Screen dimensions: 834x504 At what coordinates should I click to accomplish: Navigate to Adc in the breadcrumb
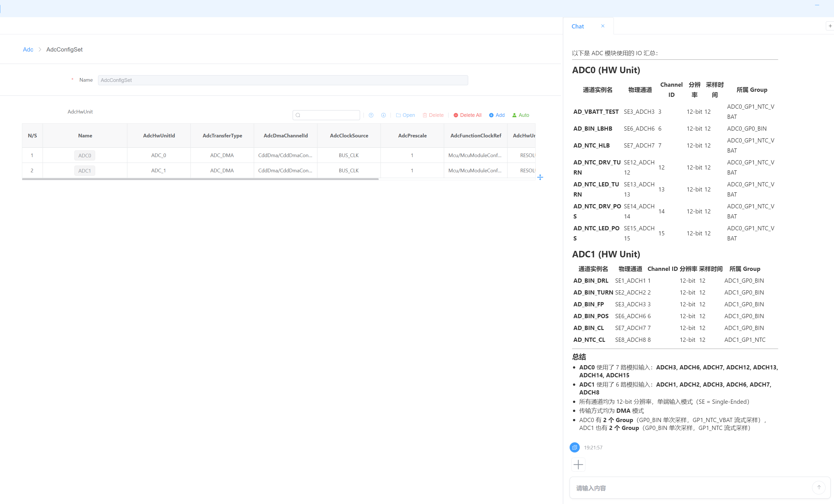click(28, 50)
